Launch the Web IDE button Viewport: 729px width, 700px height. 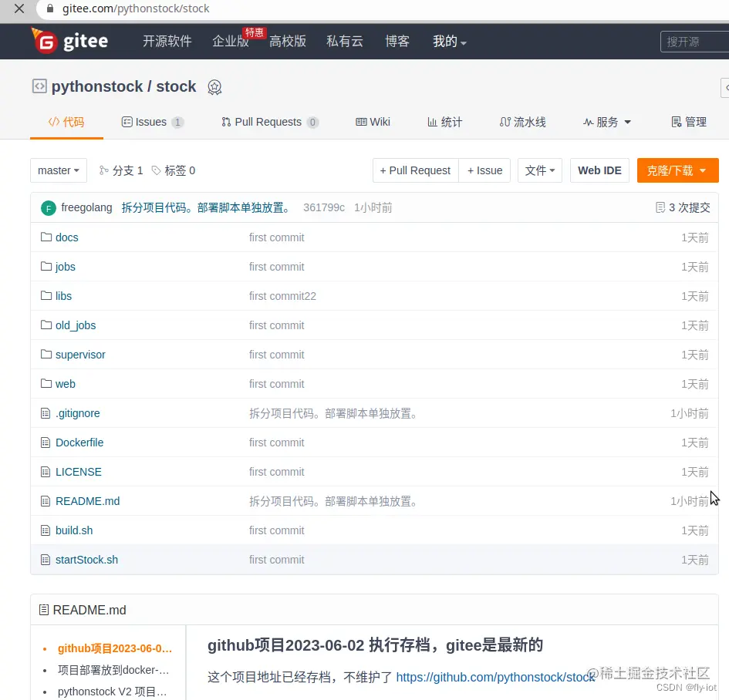(599, 170)
